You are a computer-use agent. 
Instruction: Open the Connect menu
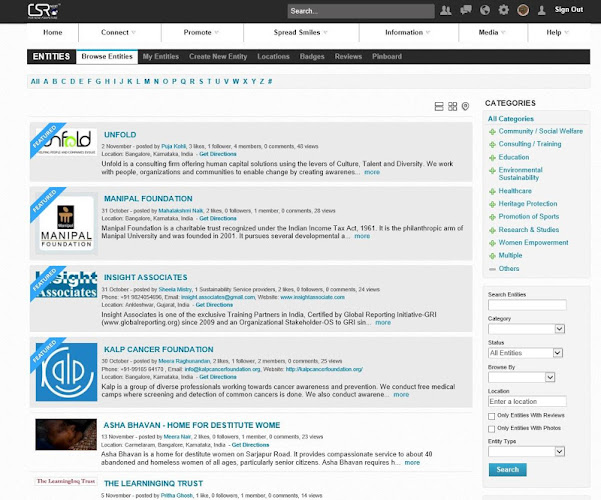point(119,33)
